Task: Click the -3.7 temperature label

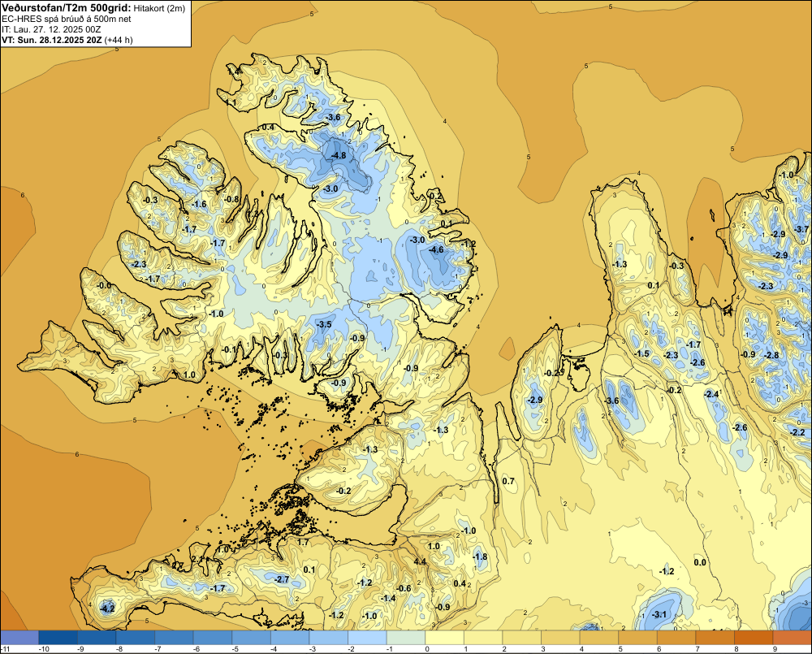Action: pyautogui.click(x=801, y=229)
